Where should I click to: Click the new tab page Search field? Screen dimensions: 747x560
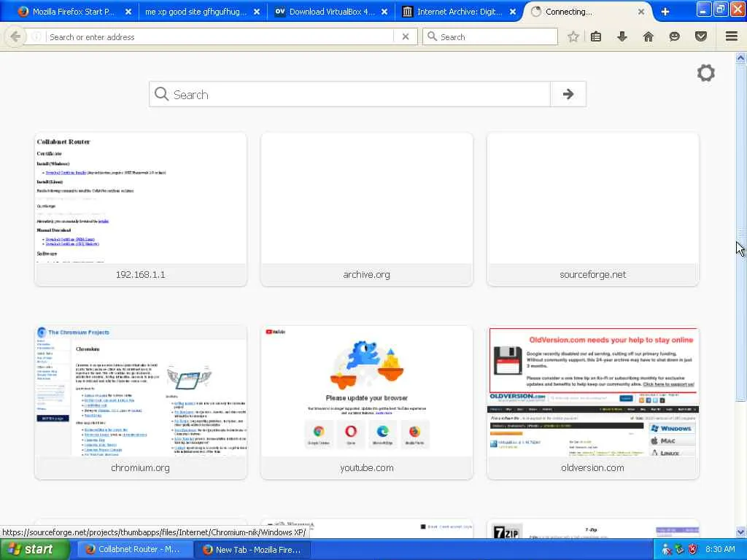pyautogui.click(x=349, y=94)
